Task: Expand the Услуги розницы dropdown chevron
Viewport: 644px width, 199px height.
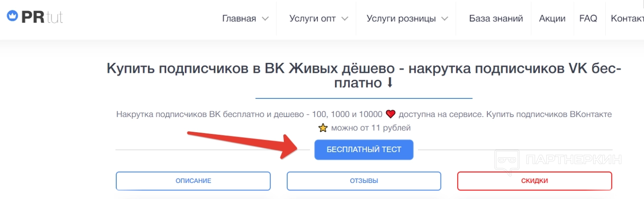Action: tap(444, 19)
